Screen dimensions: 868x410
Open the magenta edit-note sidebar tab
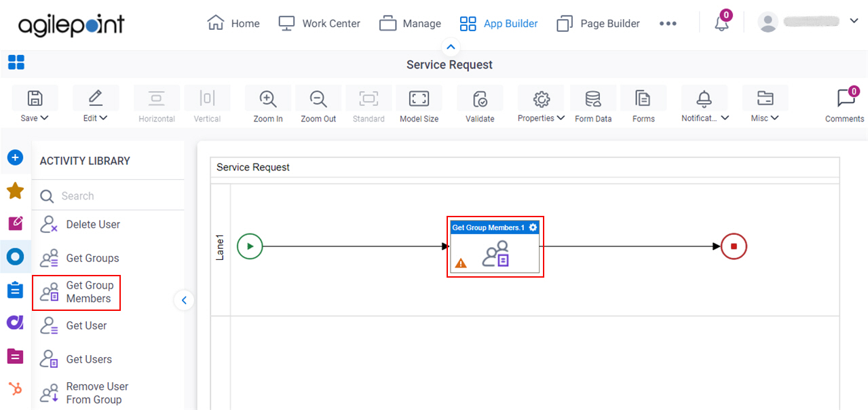pyautogui.click(x=15, y=223)
